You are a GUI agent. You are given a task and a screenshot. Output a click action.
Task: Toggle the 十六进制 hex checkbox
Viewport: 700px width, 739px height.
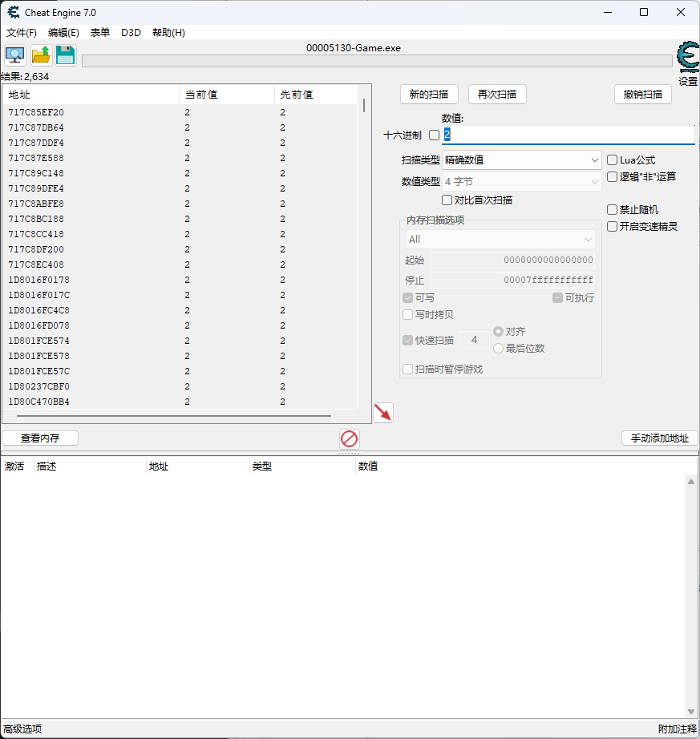(434, 135)
